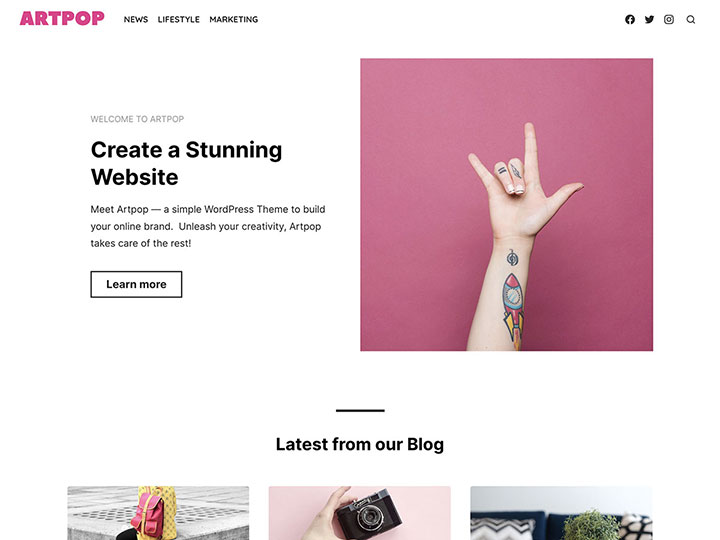Click the Welcome to Artpop label
Image resolution: width=720 pixels, height=540 pixels.
pos(137,119)
